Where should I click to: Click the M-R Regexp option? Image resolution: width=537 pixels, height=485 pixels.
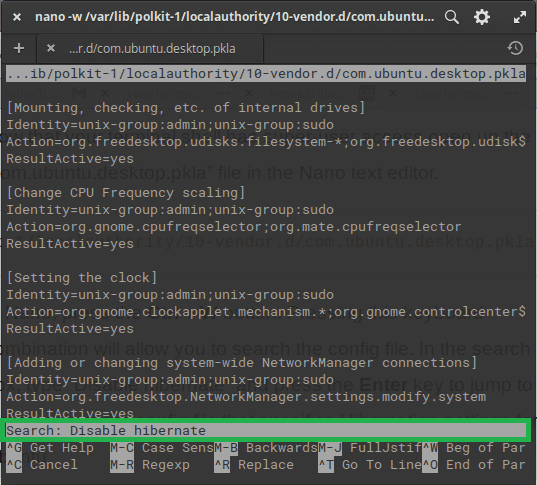(150, 465)
